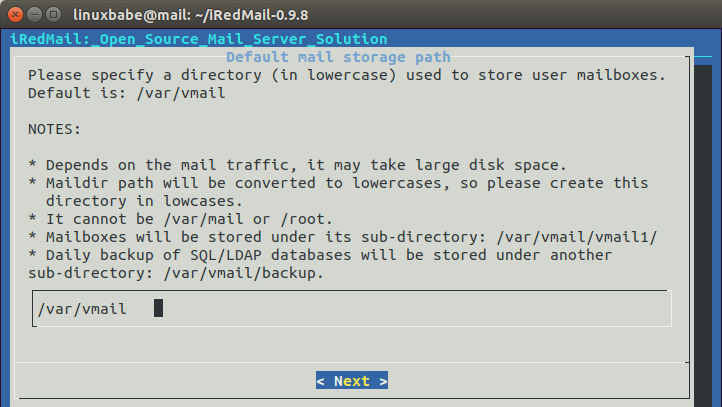Click the block text cursor in the input

[x=158, y=309]
